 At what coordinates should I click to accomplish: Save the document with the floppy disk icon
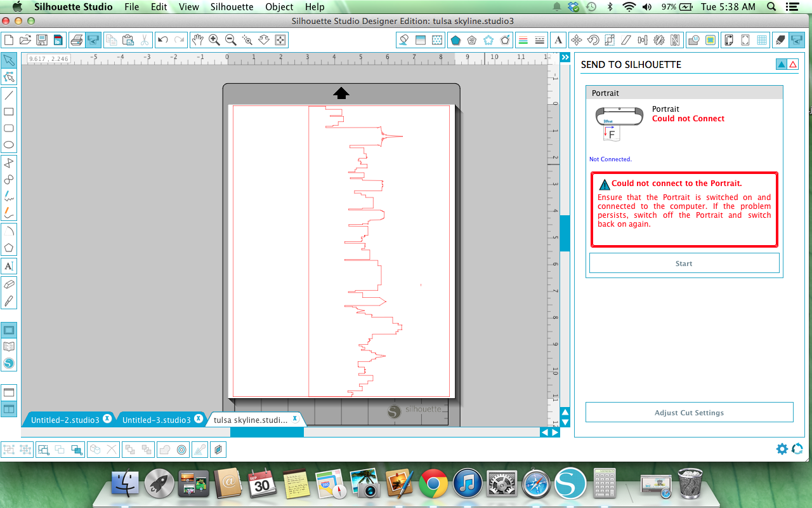pyautogui.click(x=42, y=40)
